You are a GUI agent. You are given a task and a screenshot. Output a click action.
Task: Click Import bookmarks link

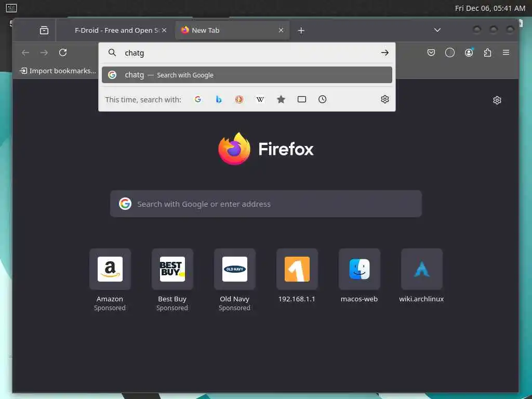[x=58, y=71]
